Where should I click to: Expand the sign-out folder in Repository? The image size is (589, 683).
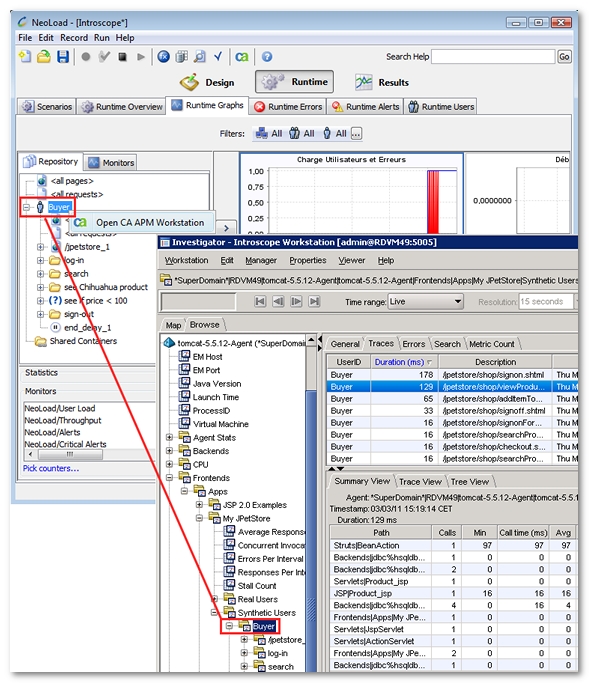point(41,314)
